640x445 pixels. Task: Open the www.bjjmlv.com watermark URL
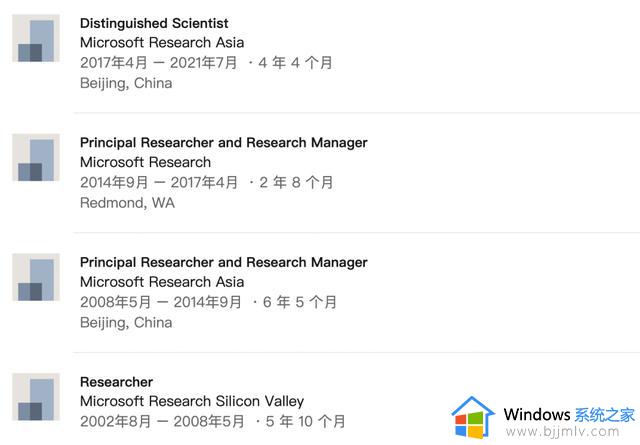point(562,432)
